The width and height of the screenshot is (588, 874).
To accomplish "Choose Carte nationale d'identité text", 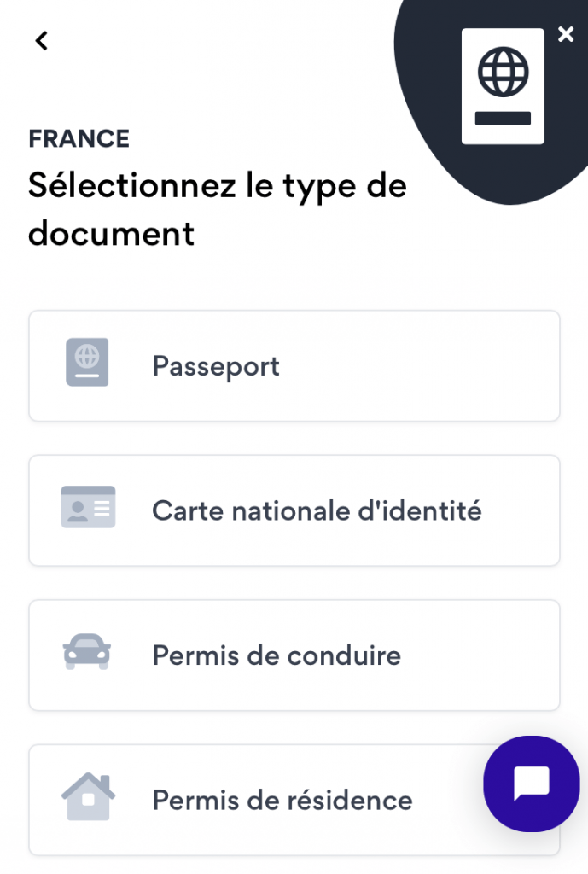I will pos(317,510).
